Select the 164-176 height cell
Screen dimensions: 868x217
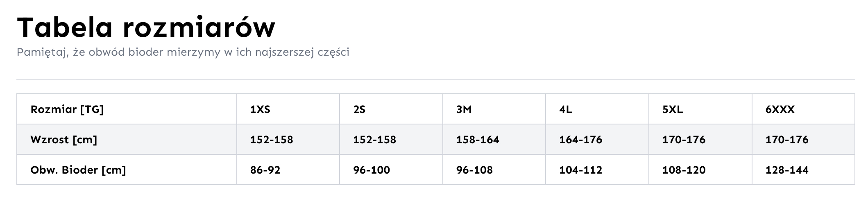(581, 140)
